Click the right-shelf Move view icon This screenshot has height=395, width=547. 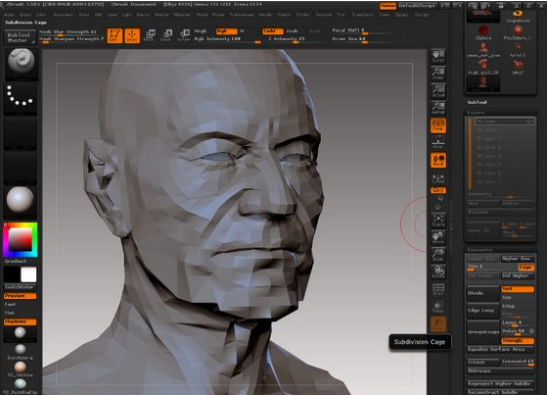coord(438,238)
